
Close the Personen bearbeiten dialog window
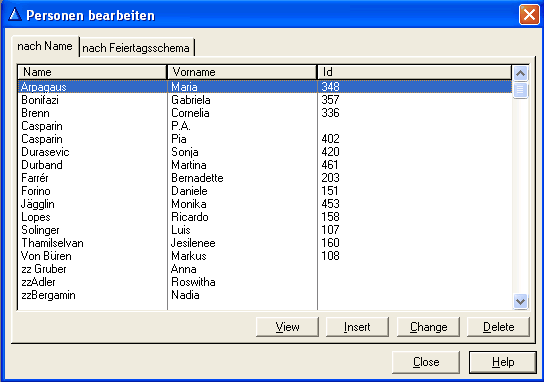coord(529,15)
